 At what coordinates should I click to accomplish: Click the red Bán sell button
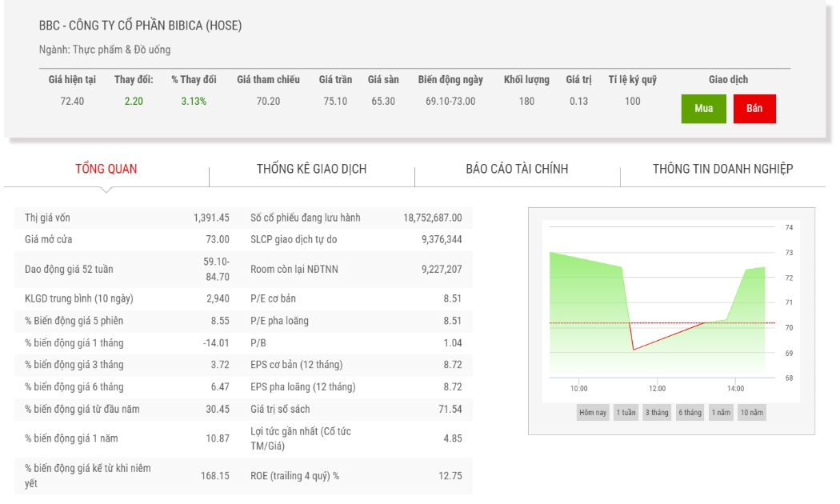[x=754, y=109]
